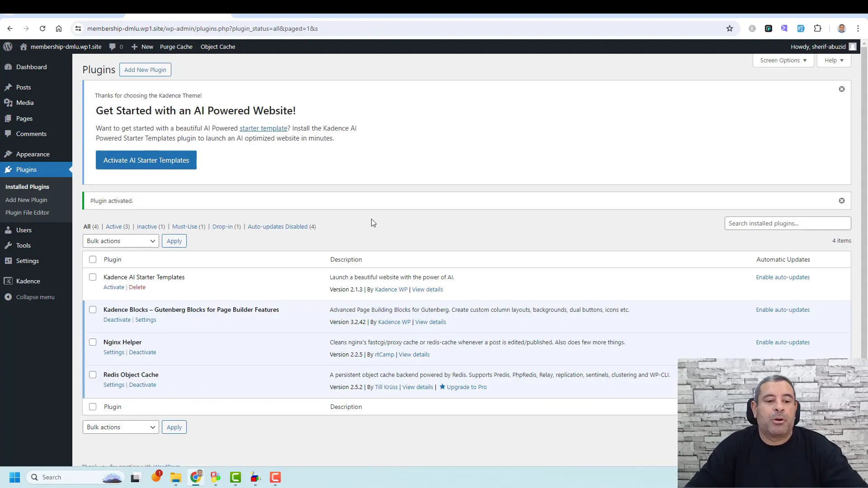Bookmark this page with the star icon
This screenshot has width=868, height=488.
pyautogui.click(x=730, y=28)
